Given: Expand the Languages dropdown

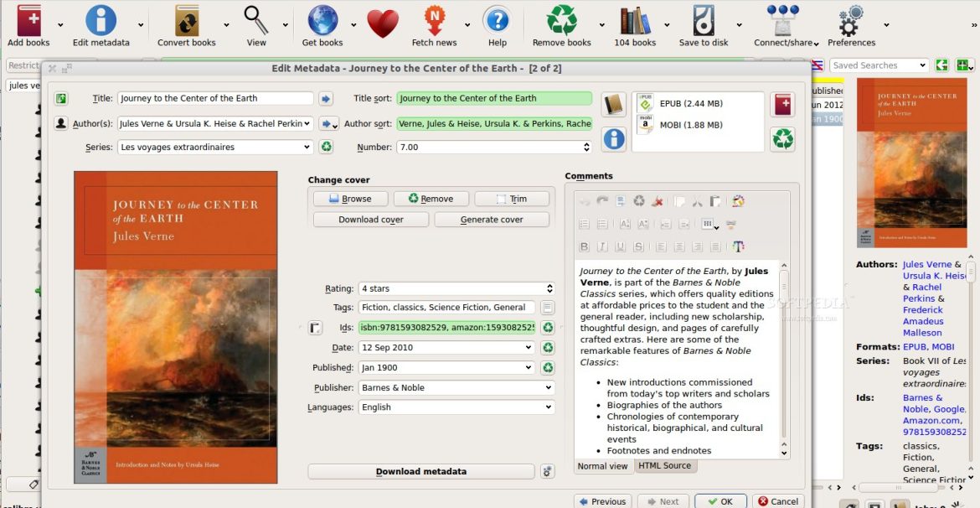Looking at the screenshot, I should (549, 407).
